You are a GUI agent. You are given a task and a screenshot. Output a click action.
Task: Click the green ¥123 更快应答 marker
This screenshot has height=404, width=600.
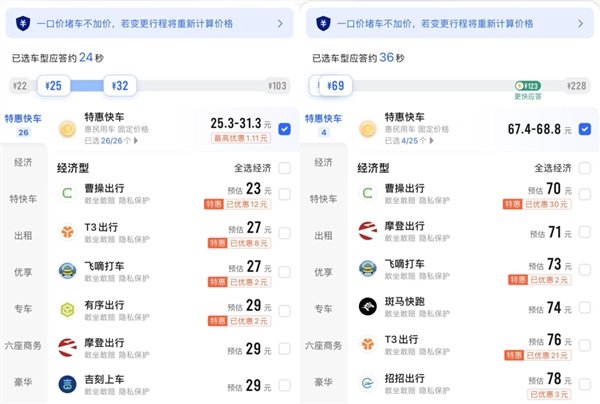pyautogui.click(x=528, y=86)
